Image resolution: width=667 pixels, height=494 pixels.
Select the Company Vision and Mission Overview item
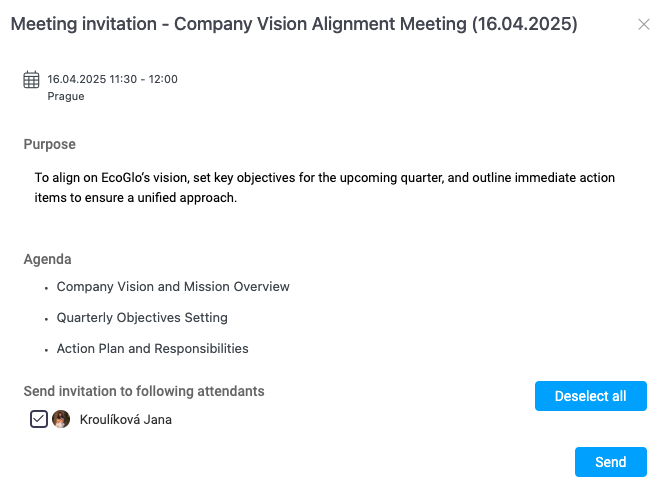[173, 287]
